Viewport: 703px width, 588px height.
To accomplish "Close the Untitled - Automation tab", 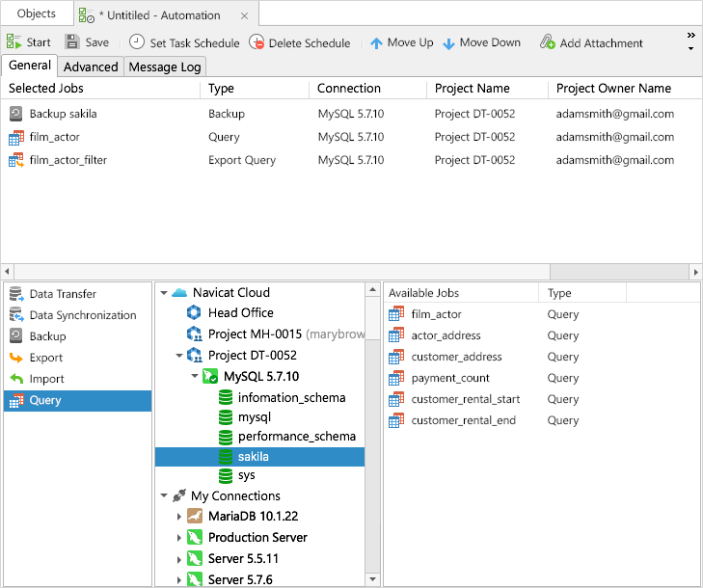I will (x=244, y=16).
